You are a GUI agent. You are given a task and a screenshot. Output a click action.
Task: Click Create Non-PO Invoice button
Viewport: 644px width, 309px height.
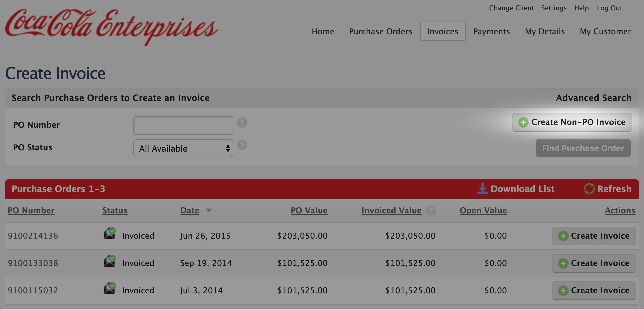(572, 122)
